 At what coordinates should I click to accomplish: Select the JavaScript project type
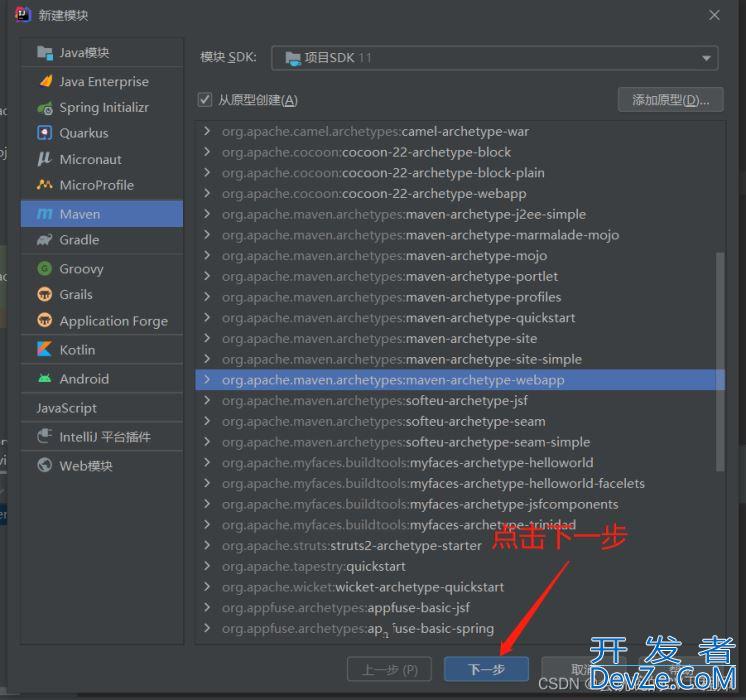tap(102, 408)
